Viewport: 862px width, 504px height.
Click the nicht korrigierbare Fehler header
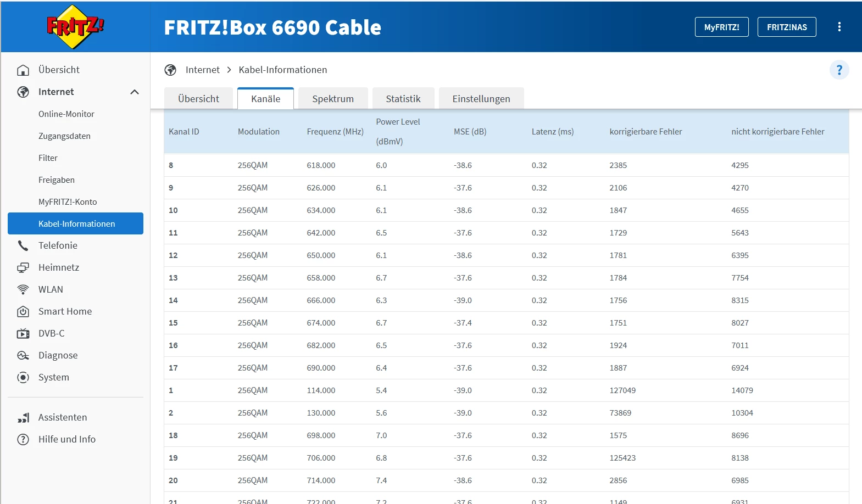click(778, 132)
